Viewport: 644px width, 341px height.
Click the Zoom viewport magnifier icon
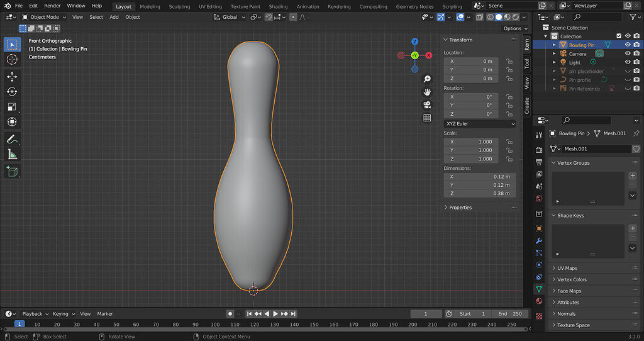pyautogui.click(x=427, y=79)
